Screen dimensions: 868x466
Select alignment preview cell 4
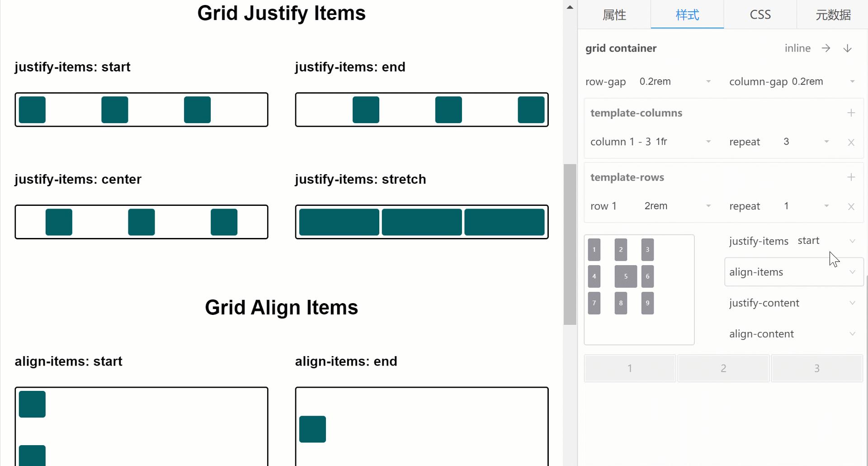[594, 276]
